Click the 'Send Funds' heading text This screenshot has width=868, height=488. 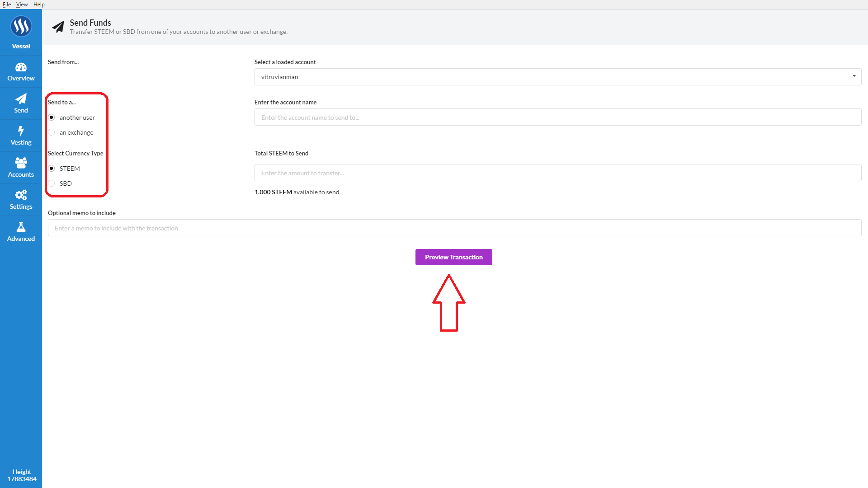coord(90,23)
